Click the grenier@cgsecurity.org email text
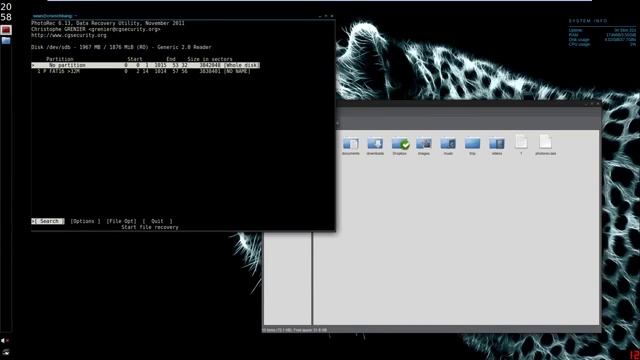This screenshot has width=640, height=360. (124, 29)
